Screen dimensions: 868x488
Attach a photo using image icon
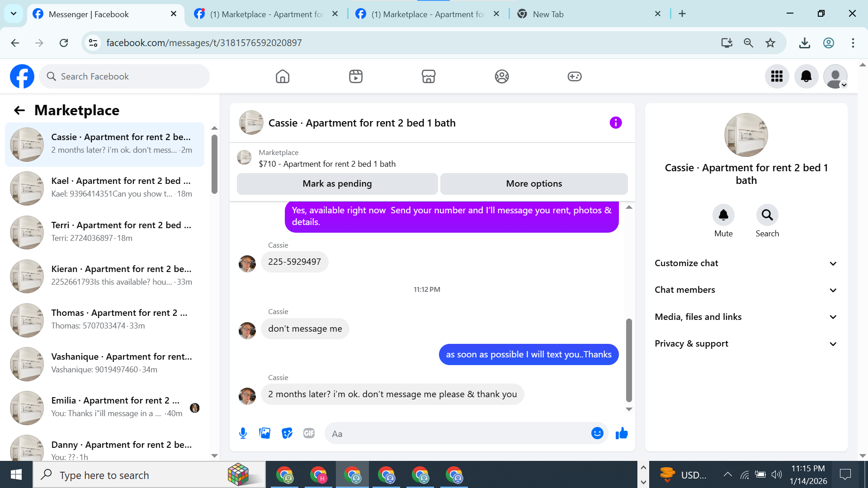click(265, 433)
